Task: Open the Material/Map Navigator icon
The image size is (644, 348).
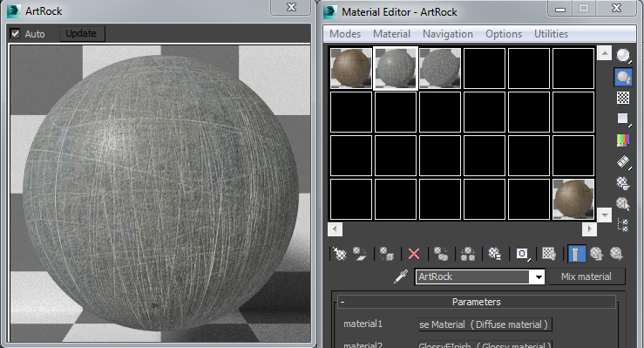Action: [x=623, y=225]
